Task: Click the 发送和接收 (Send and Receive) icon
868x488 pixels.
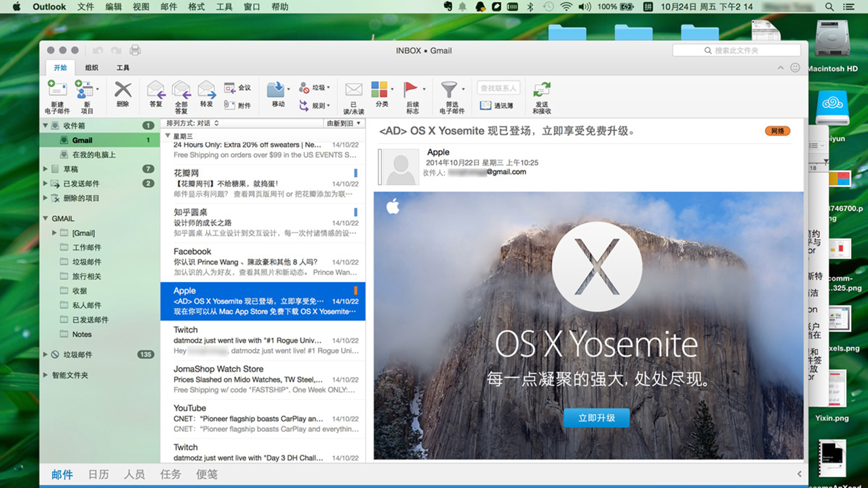Action: 542,90
